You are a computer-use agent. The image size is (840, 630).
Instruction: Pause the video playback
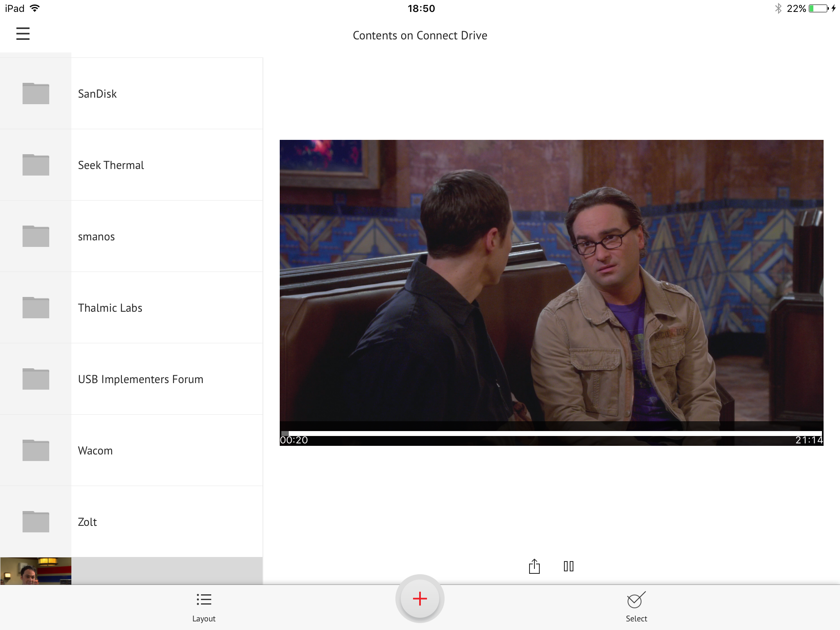(x=568, y=566)
